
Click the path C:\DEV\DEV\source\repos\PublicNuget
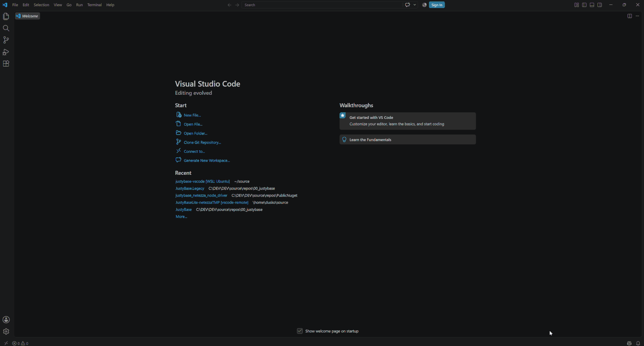[x=264, y=196]
